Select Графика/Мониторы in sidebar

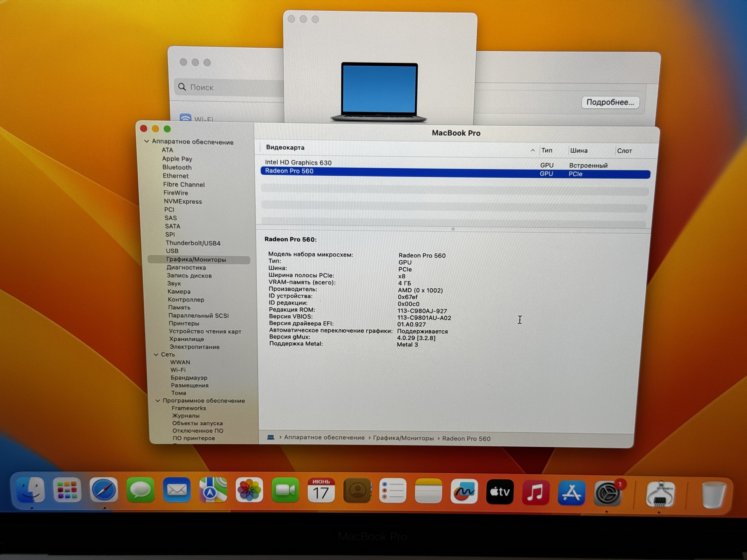click(199, 260)
